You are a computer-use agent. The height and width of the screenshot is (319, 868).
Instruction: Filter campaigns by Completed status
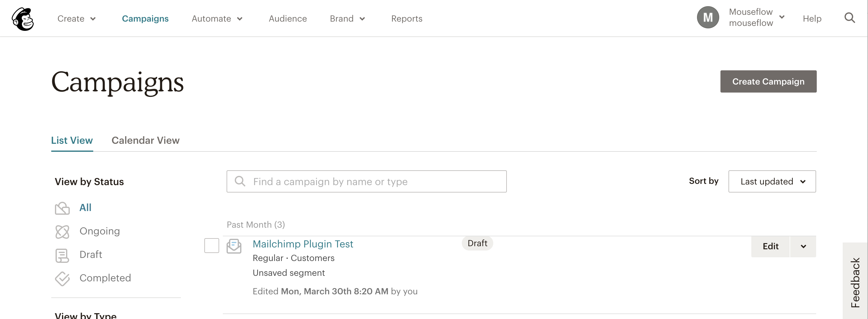(105, 278)
